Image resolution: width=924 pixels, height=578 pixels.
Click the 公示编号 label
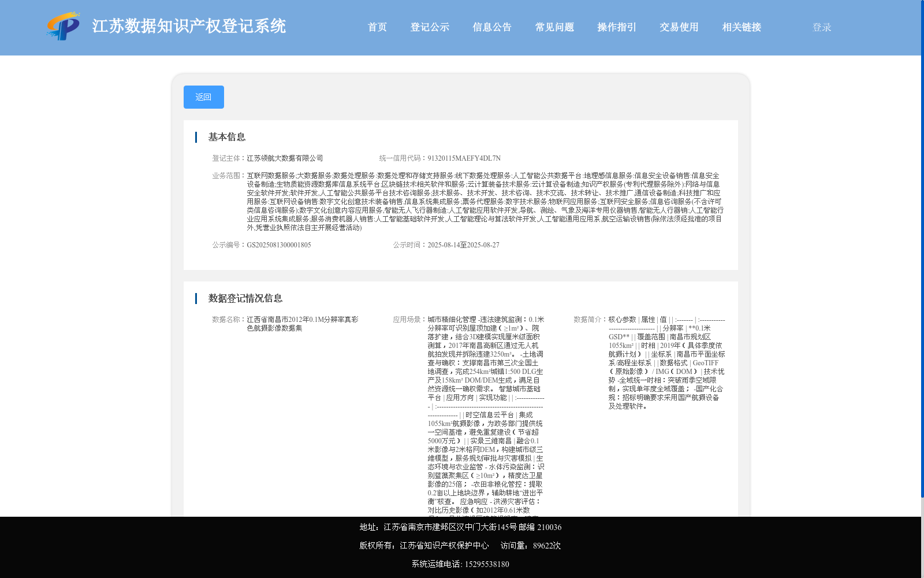pyautogui.click(x=229, y=245)
